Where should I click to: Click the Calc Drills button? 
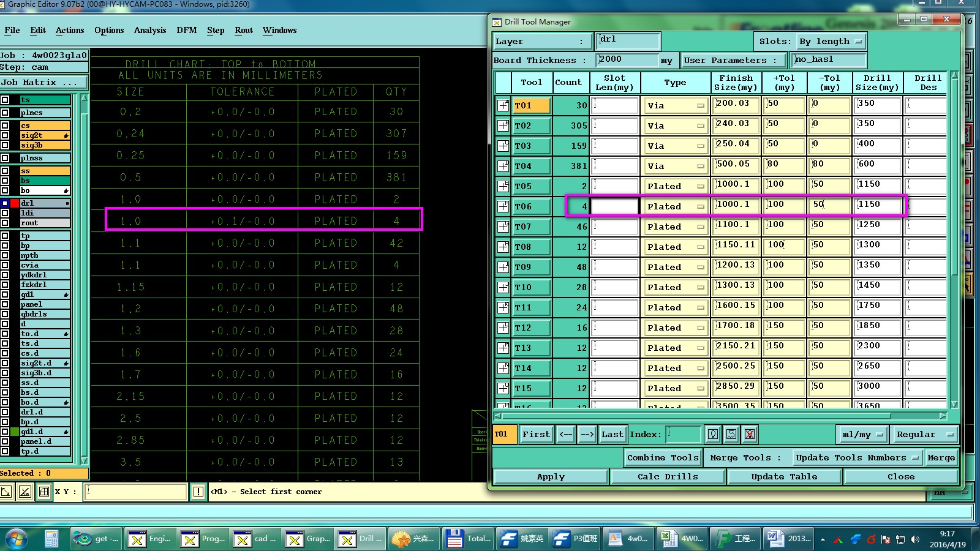point(668,476)
